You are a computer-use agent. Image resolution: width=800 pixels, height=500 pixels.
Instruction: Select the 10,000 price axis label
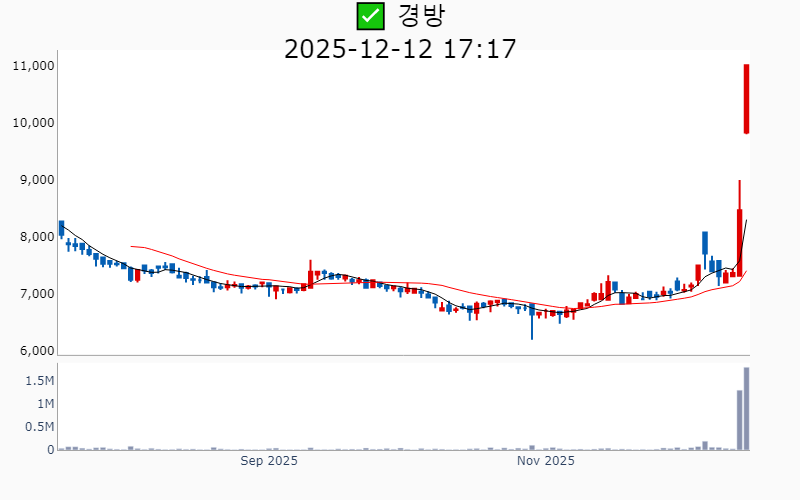pos(32,123)
